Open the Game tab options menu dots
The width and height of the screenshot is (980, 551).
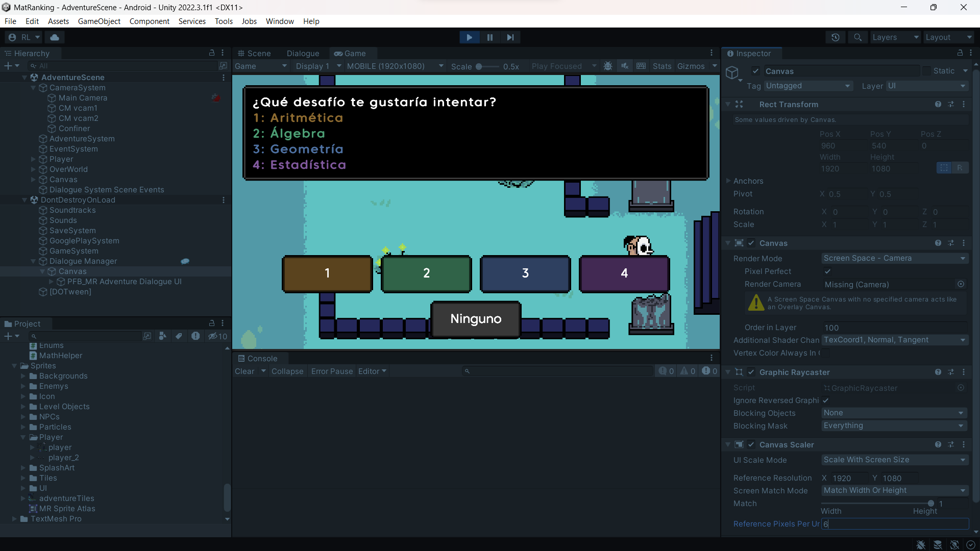712,53
